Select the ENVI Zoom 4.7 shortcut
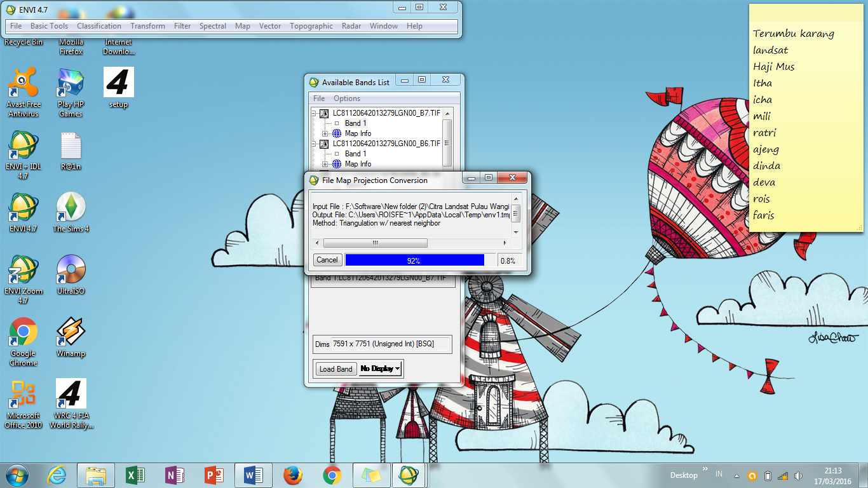The image size is (868, 488). pos(24,280)
